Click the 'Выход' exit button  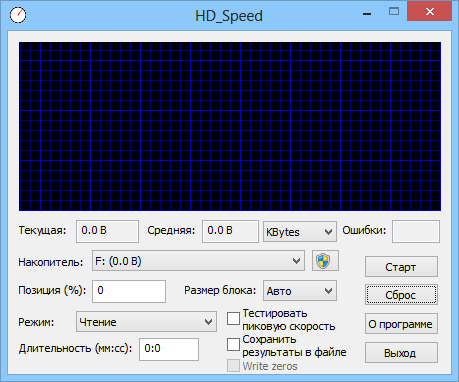[x=401, y=353]
